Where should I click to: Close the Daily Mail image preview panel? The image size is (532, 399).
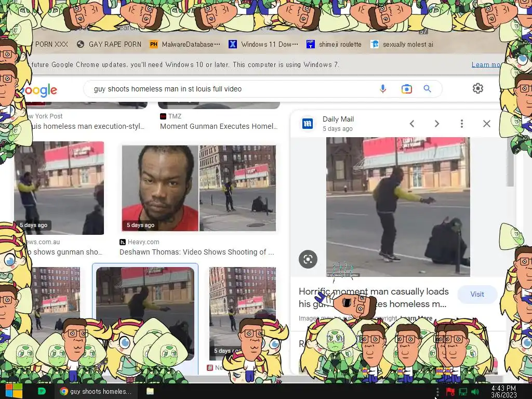pyautogui.click(x=486, y=124)
